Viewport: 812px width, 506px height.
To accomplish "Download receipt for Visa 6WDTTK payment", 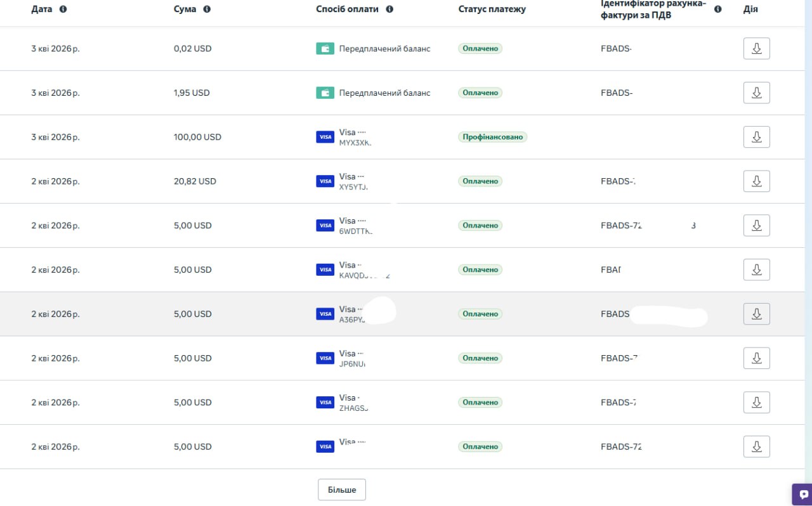I will [x=756, y=226].
